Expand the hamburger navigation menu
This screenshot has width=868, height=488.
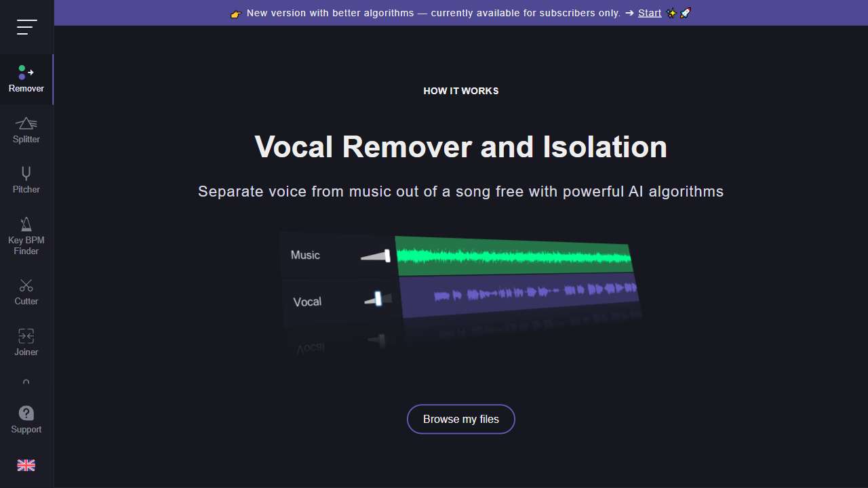click(27, 27)
